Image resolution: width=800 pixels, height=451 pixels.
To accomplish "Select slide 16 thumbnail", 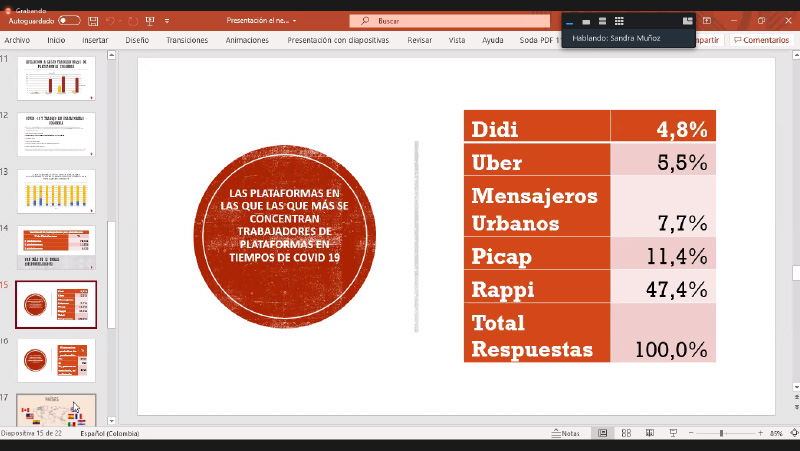I will coord(56,361).
